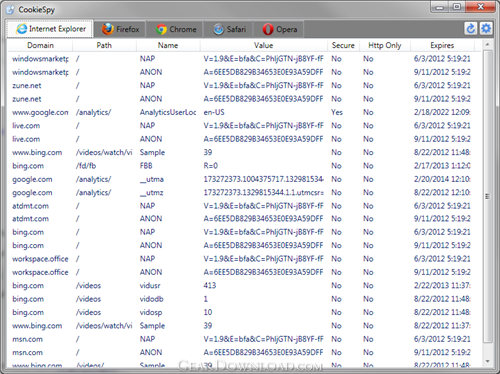The image size is (500, 374).
Task: Select the AnalyticsUserLoc cookie row
Action: pyautogui.click(x=243, y=112)
